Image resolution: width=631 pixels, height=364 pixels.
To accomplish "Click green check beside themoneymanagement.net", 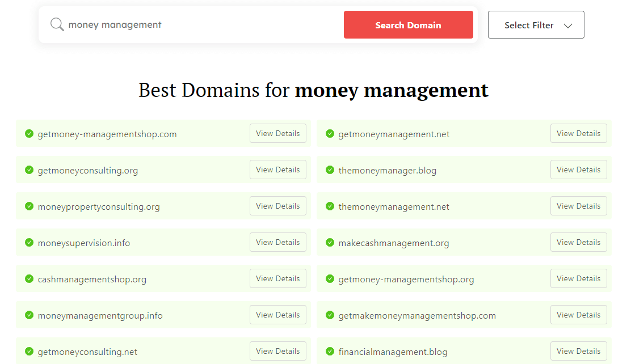I will click(x=330, y=206).
